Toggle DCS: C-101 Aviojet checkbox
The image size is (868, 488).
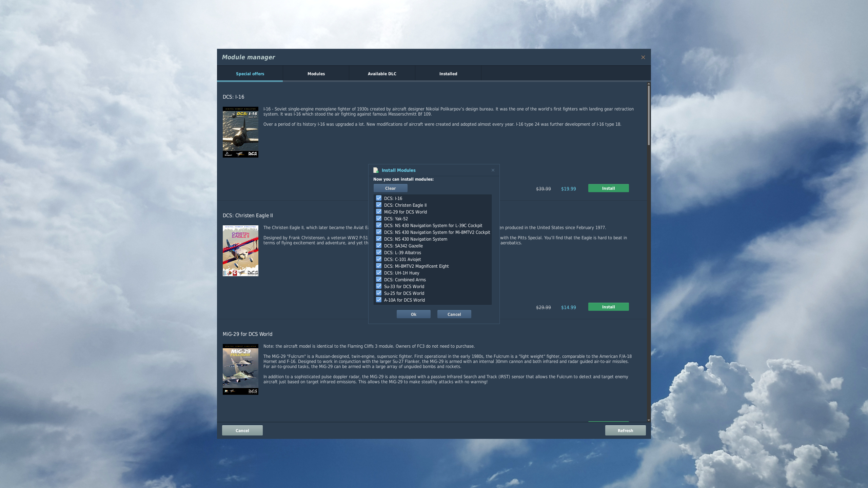click(379, 259)
